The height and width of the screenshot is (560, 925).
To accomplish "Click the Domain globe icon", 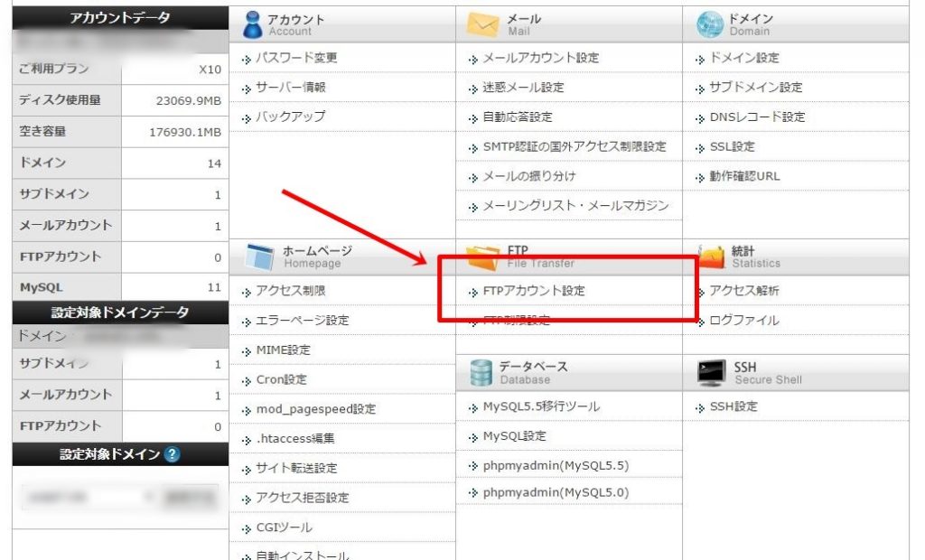I will tap(709, 24).
